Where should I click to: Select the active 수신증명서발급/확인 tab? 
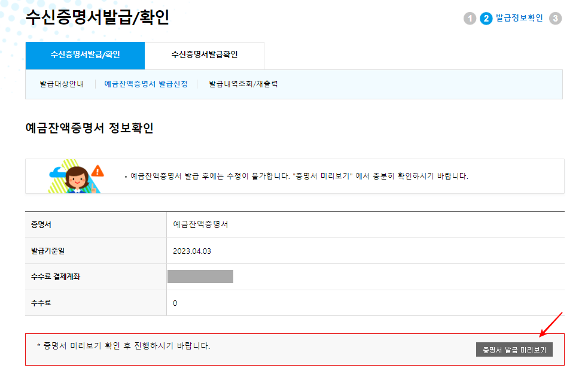pyautogui.click(x=85, y=55)
